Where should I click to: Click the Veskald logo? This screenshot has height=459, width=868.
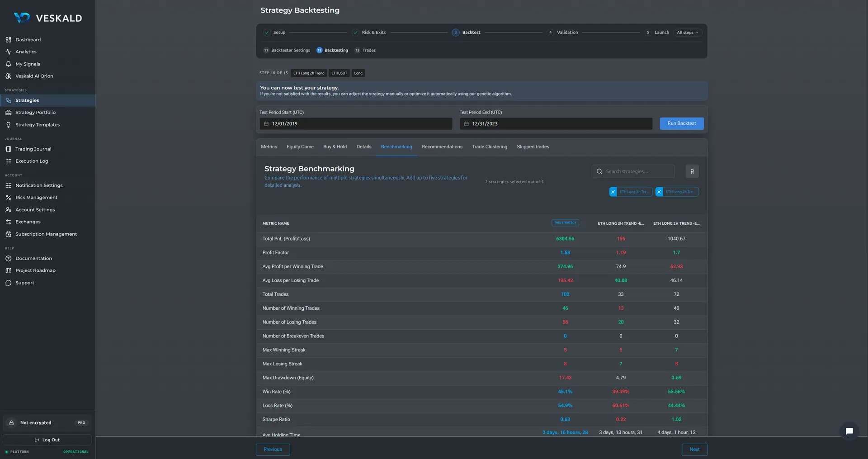[x=47, y=18]
